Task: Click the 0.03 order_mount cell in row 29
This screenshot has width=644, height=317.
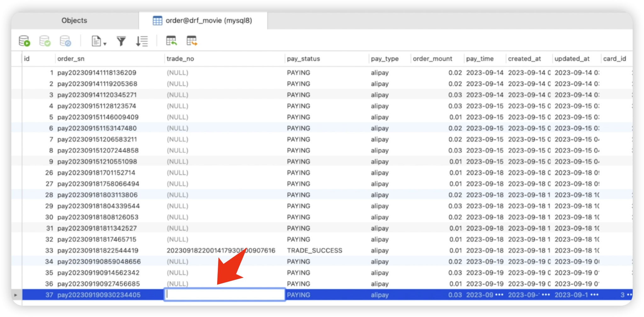Action: pyautogui.click(x=455, y=206)
